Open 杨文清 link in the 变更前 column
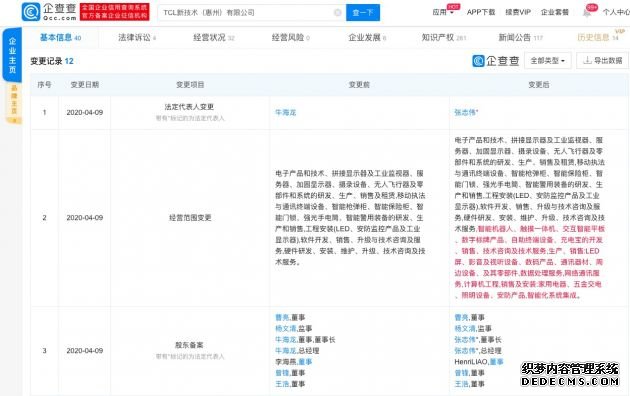This screenshot has height=396, width=630. [x=285, y=329]
